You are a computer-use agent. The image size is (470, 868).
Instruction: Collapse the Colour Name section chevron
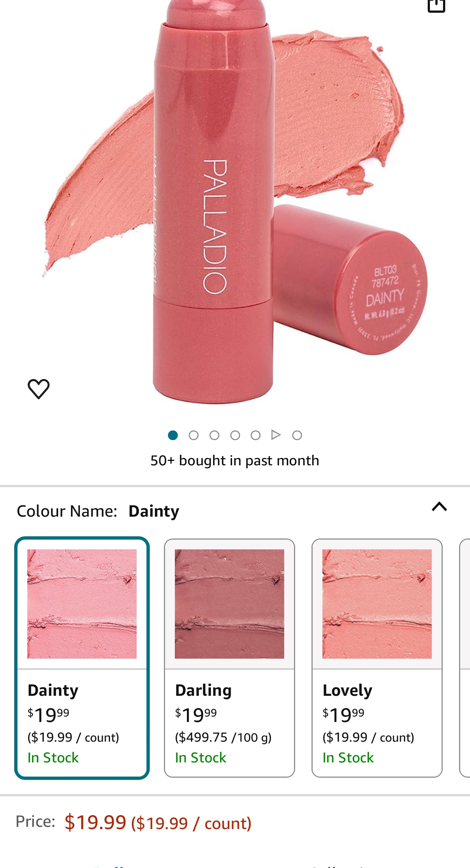(439, 507)
